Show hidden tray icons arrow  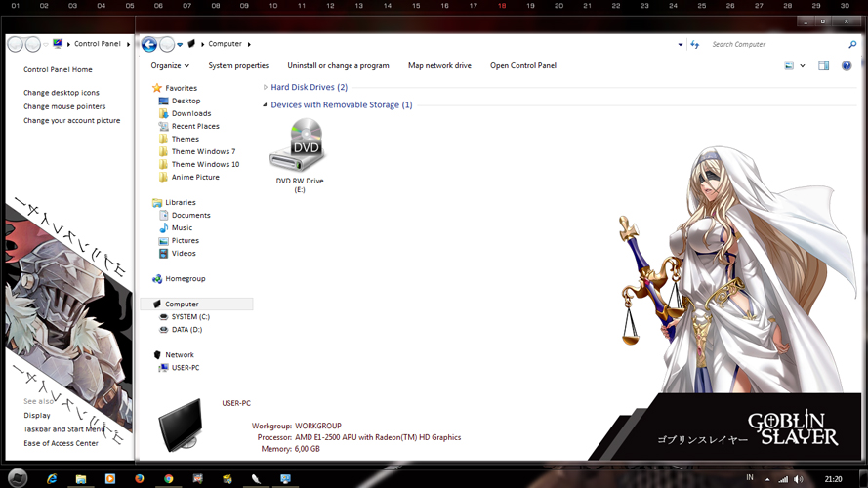767,479
